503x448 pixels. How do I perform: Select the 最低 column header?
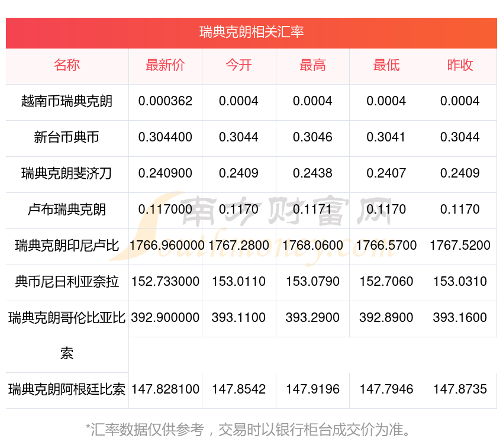386,65
